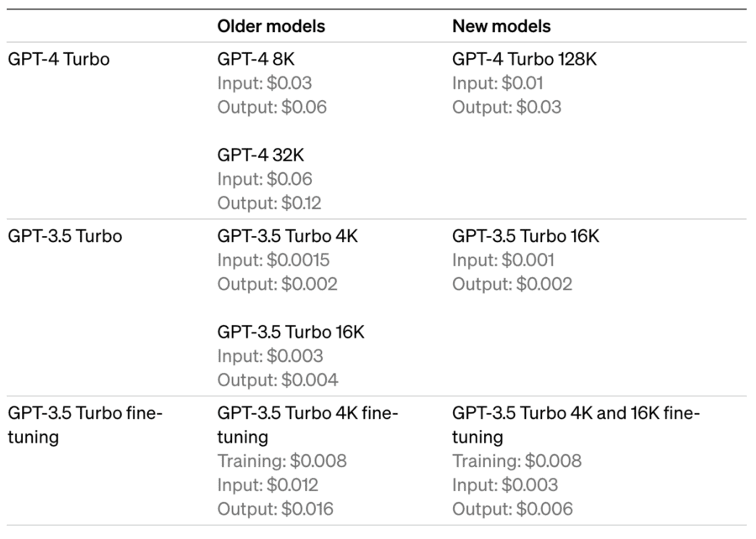This screenshot has width=756, height=539.
Task: Click GPT-3.5 Turbo 4K and 16K fine-tuning heading
Action: tap(576, 425)
